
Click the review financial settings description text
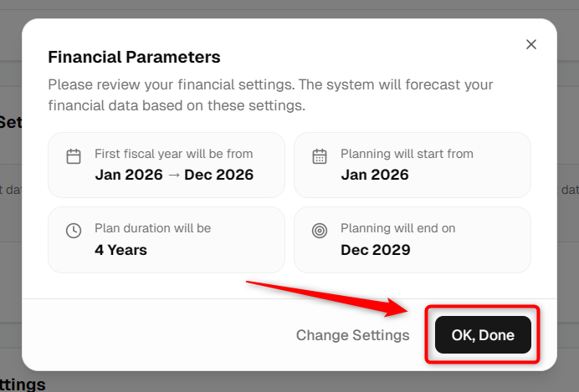coord(270,94)
